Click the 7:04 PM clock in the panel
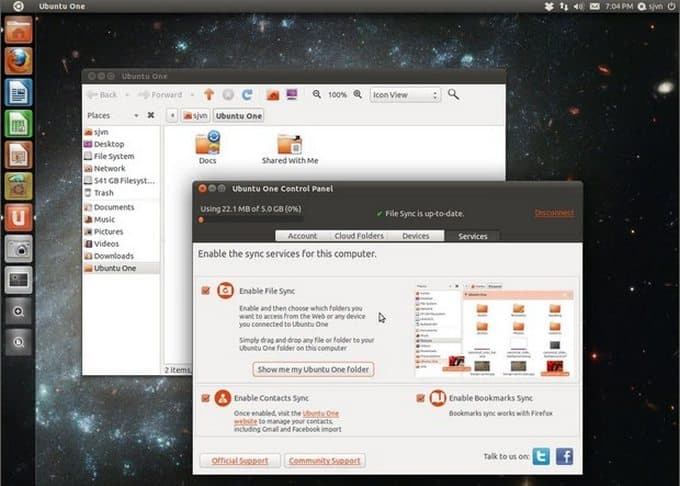The image size is (680, 486). pyautogui.click(x=618, y=6)
